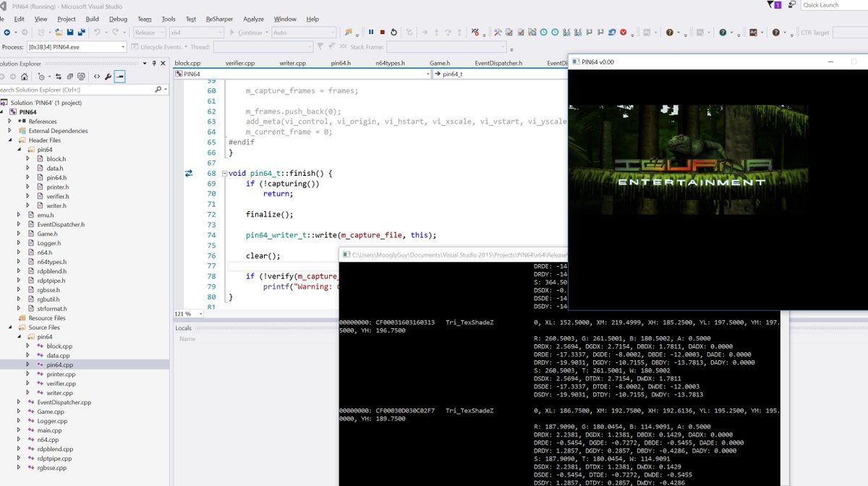The height and width of the screenshot is (486, 868).
Task: Click the Home icon in Solution Explorer
Action: [x=25, y=77]
